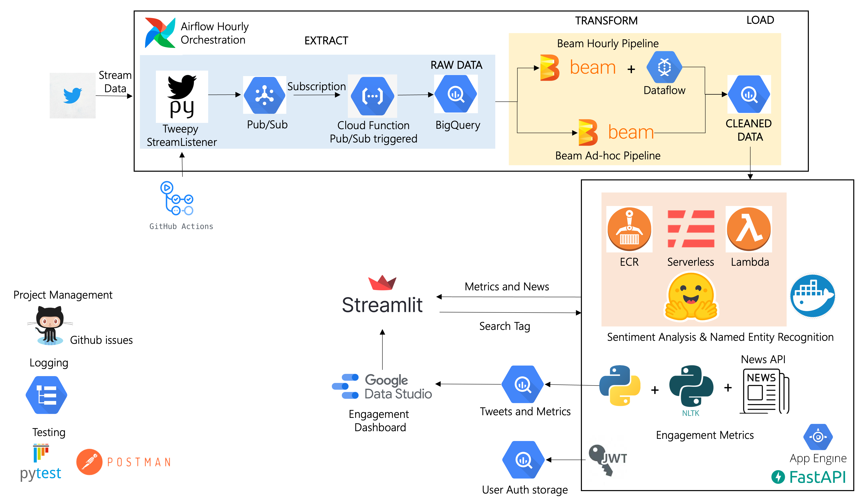This screenshot has height=503, width=868.
Task: Click the Apache Airflow pinwheel logo
Action: 160,33
